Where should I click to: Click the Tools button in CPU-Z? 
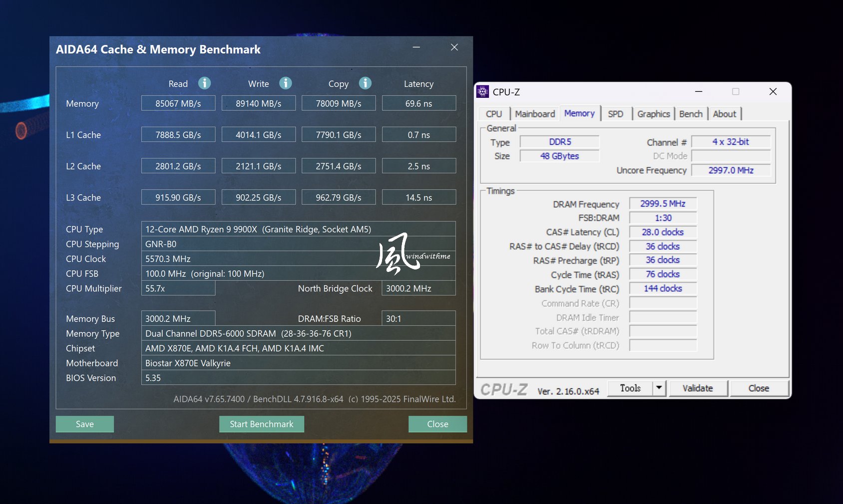click(x=630, y=388)
